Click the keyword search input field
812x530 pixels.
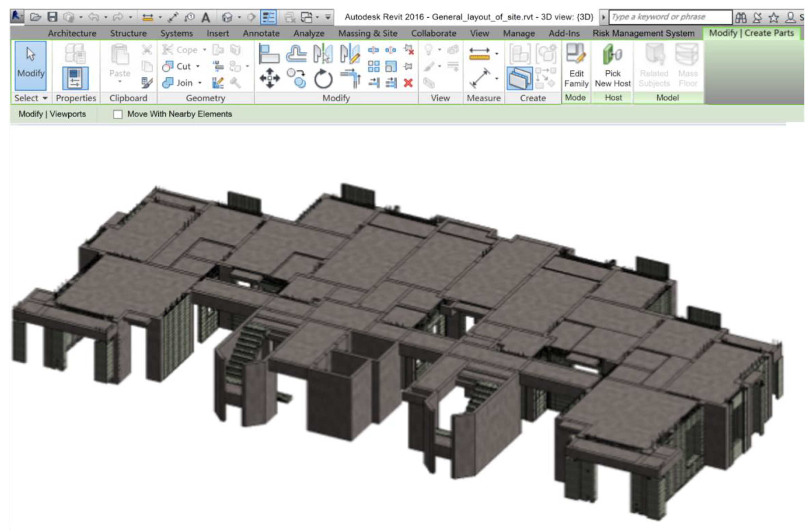tap(670, 17)
